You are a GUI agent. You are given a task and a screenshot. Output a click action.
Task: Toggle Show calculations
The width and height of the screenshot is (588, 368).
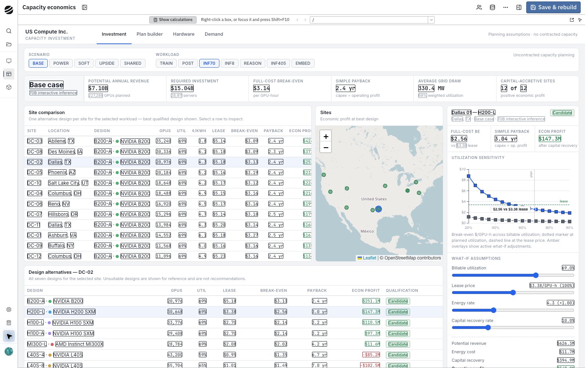[x=173, y=20]
